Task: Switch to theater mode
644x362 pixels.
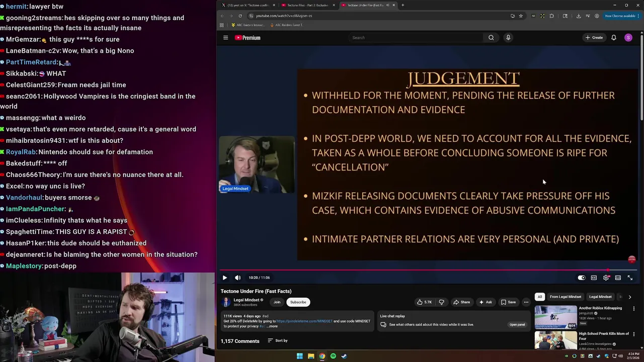Action: tap(618, 278)
